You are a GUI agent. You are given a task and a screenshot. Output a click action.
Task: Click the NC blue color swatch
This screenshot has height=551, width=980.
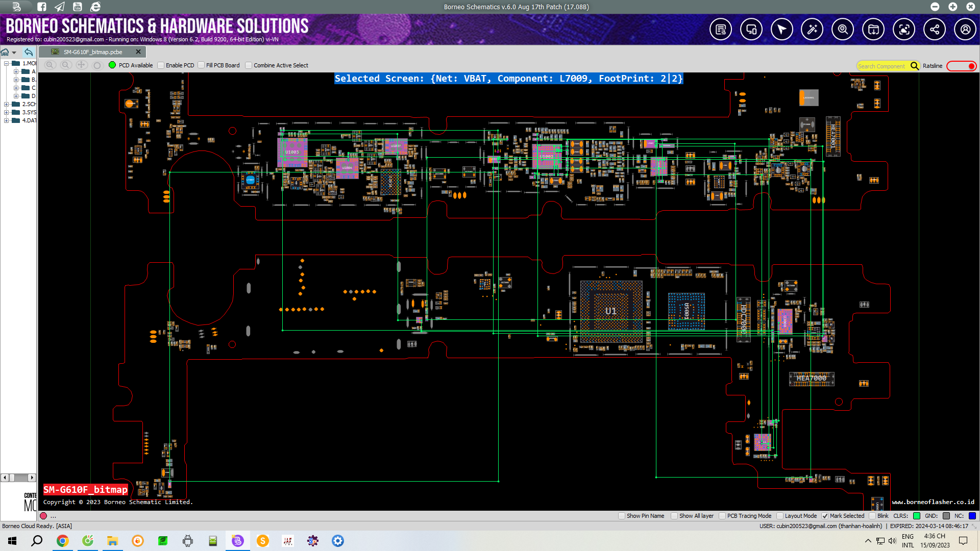click(972, 516)
